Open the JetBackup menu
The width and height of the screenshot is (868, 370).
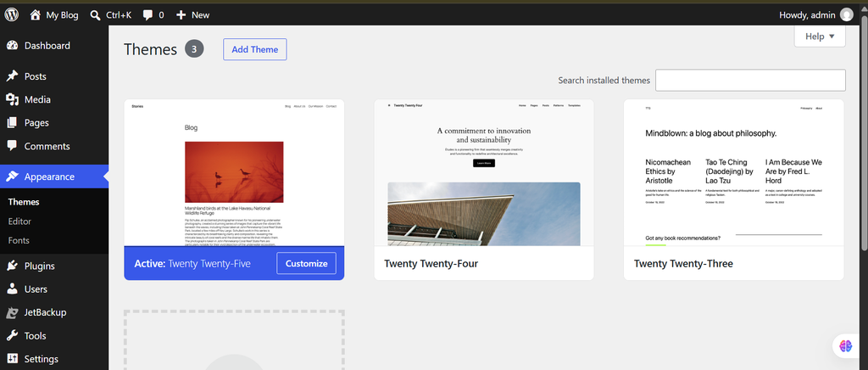point(54,312)
